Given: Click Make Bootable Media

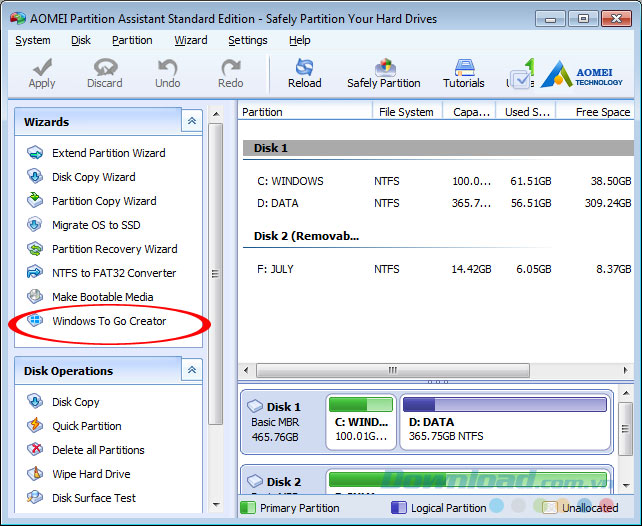Looking at the screenshot, I should [102, 297].
